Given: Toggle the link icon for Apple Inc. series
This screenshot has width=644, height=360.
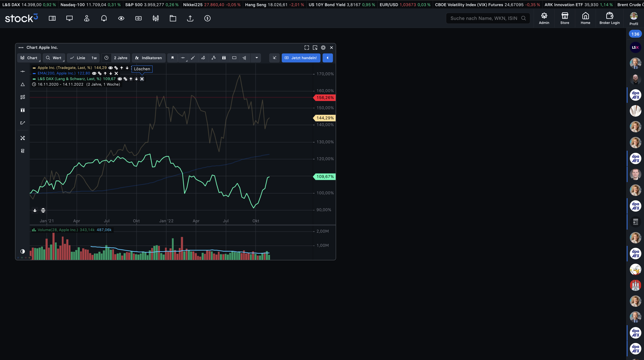Looking at the screenshot, I should click(116, 68).
